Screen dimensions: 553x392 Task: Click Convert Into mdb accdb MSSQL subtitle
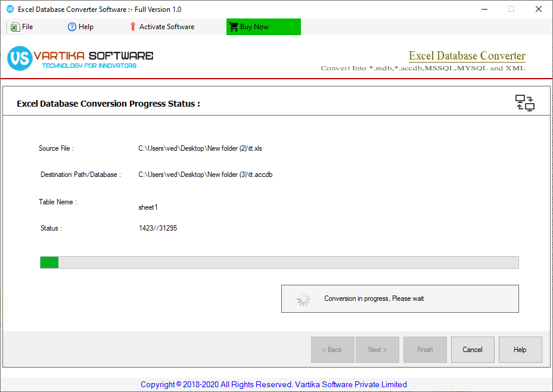coord(423,69)
